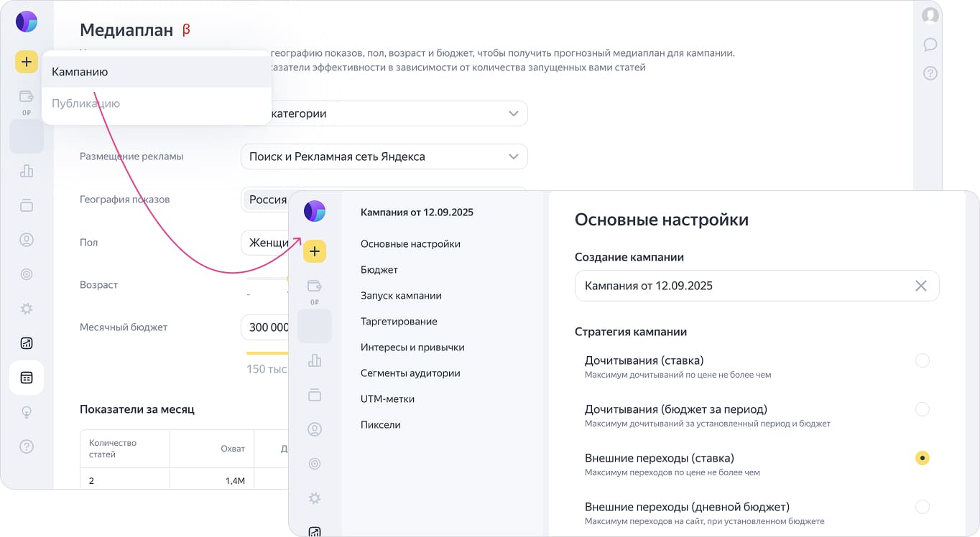The image size is (980, 537).
Task: Go to Бюджет section in campaign settings
Action: (x=379, y=270)
